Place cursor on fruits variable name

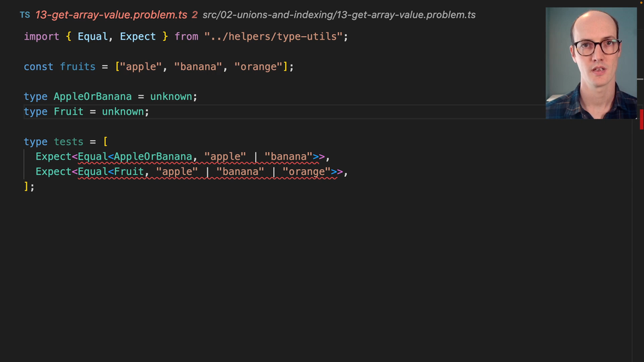point(78,66)
